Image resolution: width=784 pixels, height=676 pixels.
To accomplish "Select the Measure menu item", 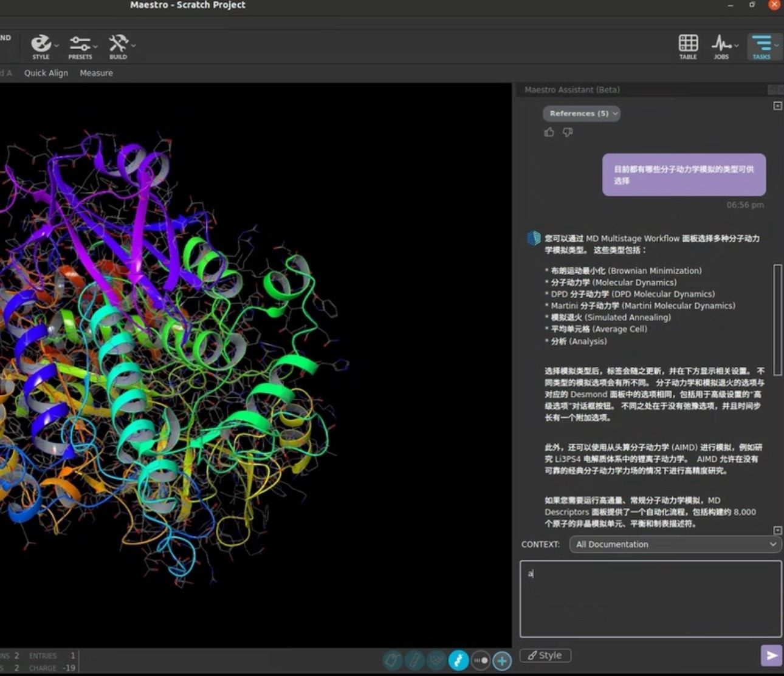I will coord(96,73).
